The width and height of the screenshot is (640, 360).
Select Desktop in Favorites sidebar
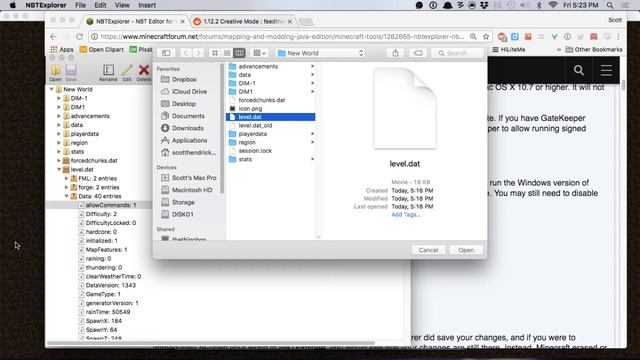(x=184, y=104)
